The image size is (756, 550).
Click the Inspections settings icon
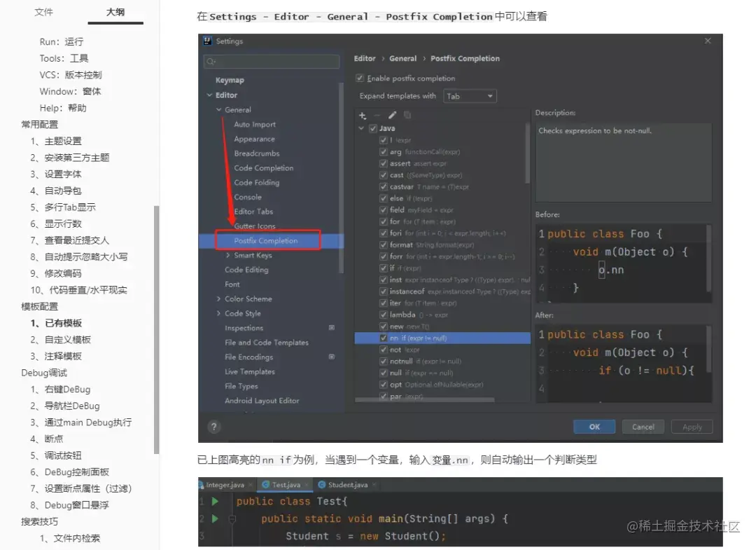pos(330,328)
